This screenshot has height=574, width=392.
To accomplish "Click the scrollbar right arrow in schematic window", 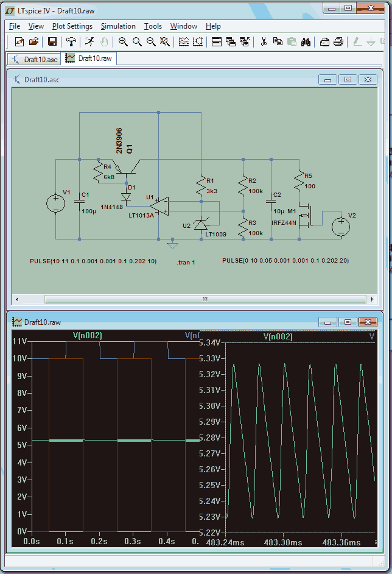I will coord(373,299).
